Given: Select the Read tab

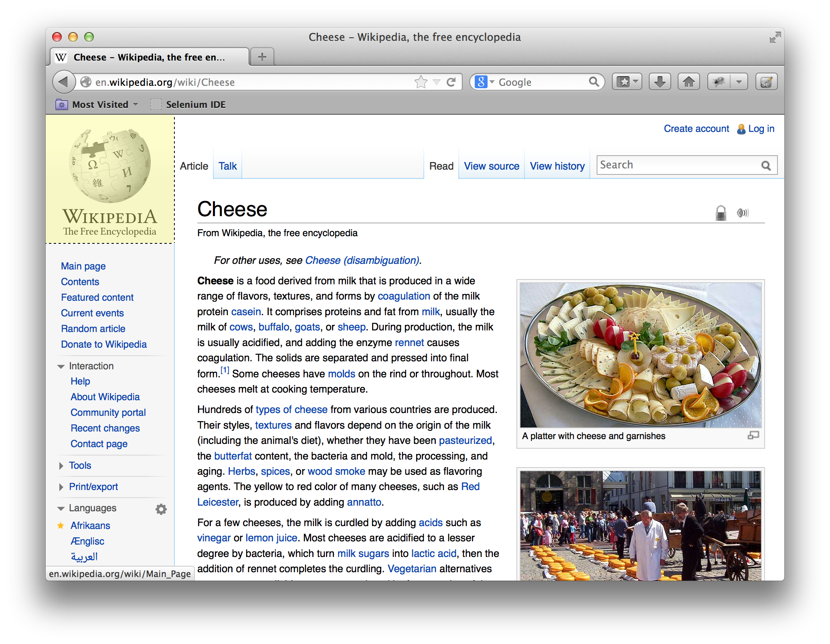Looking at the screenshot, I should click(441, 166).
